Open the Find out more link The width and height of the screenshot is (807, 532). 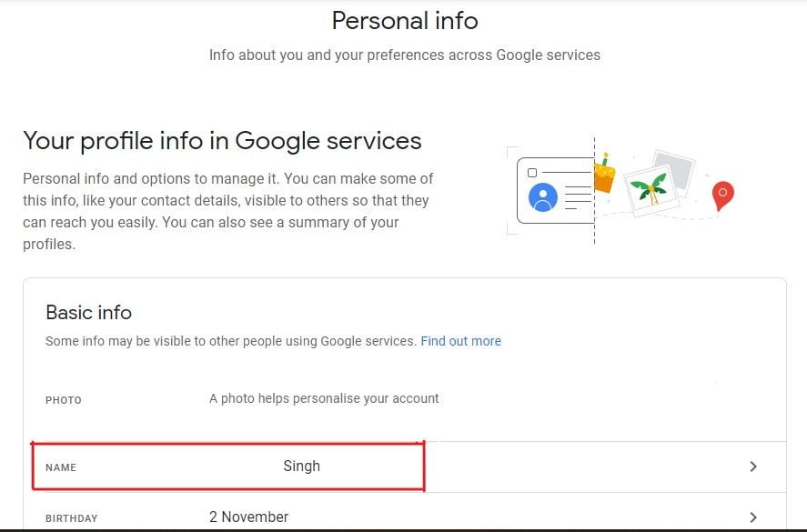(460, 341)
